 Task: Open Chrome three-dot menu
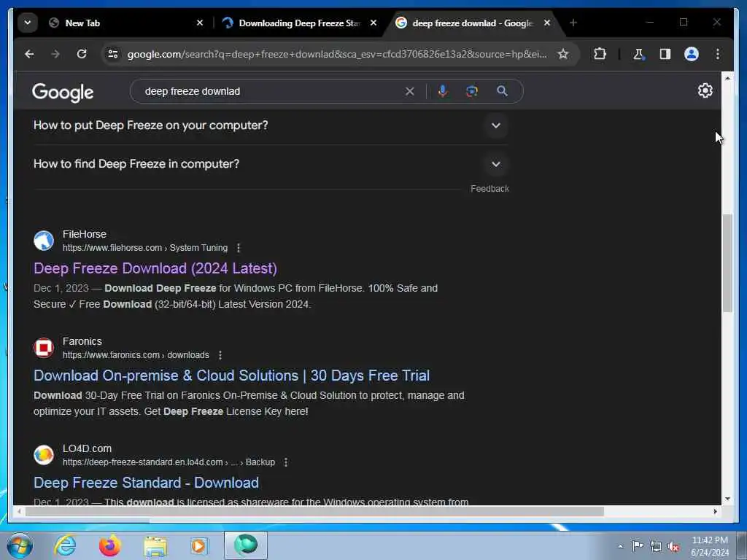pyautogui.click(x=718, y=54)
